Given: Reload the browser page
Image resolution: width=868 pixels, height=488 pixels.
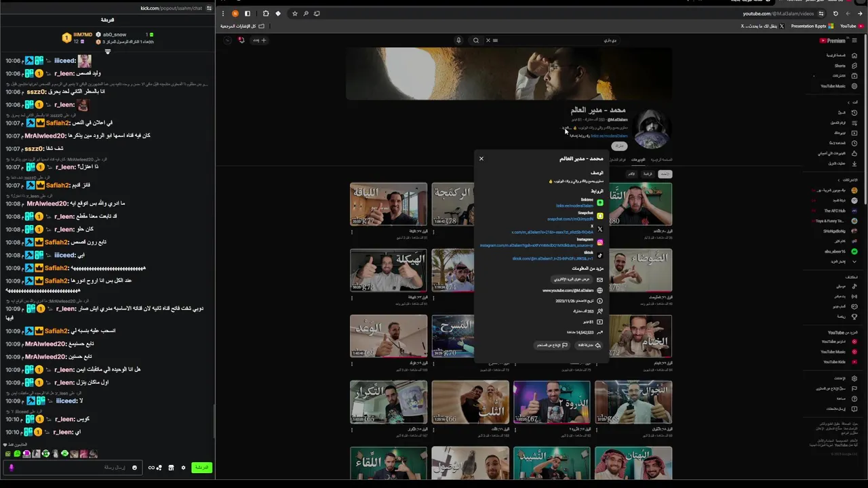Looking at the screenshot, I should [x=835, y=14].
